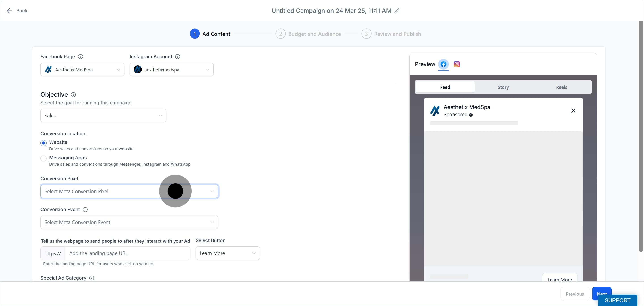Open Facebook Page info tooltip icon
644x306 pixels.
[x=80, y=57]
